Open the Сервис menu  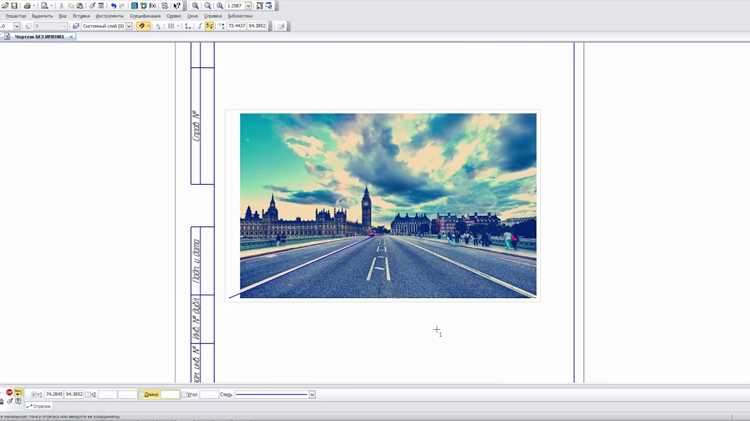174,16
